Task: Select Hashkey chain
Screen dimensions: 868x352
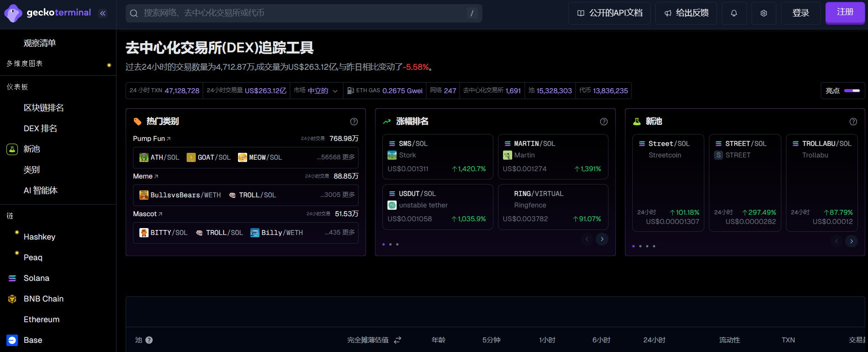Action: tap(39, 237)
